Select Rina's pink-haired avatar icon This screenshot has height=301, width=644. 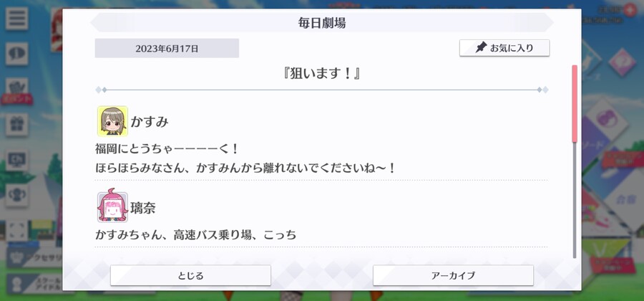[x=112, y=207]
